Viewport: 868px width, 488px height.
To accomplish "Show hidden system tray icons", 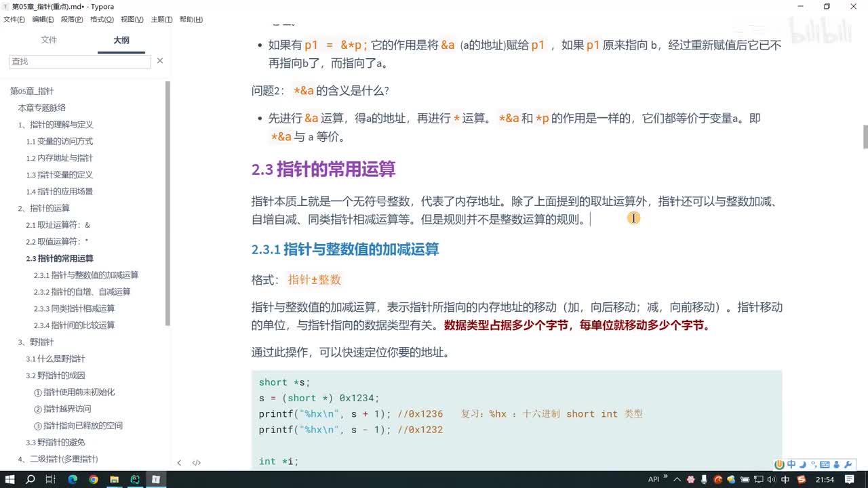I will [677, 479].
